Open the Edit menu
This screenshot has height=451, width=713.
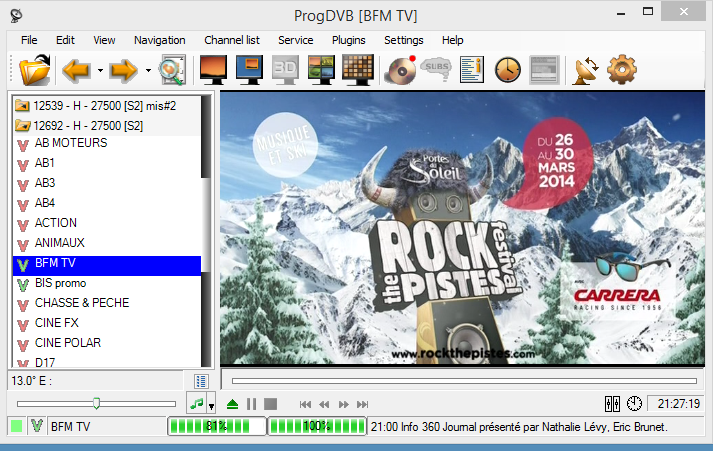(65, 40)
